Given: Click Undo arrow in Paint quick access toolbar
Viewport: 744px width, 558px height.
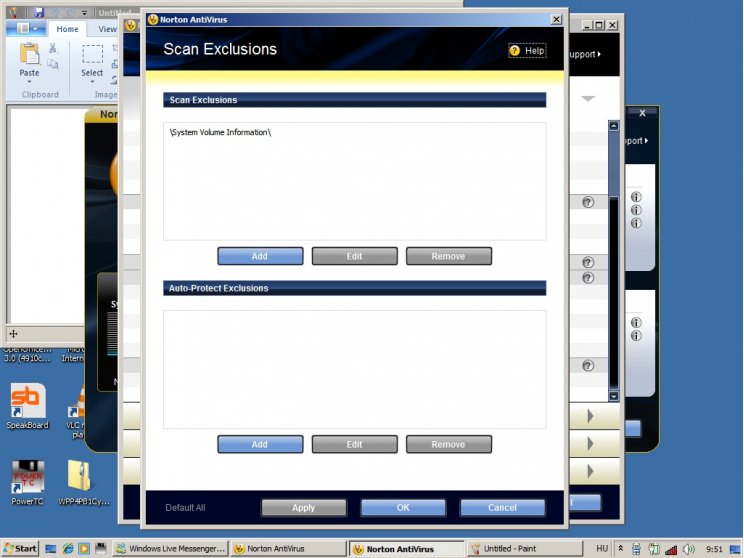Looking at the screenshot, I should (x=55, y=12).
